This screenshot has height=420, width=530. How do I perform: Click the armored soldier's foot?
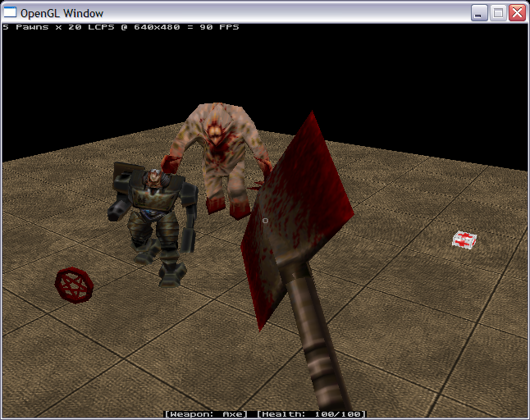(x=170, y=276)
